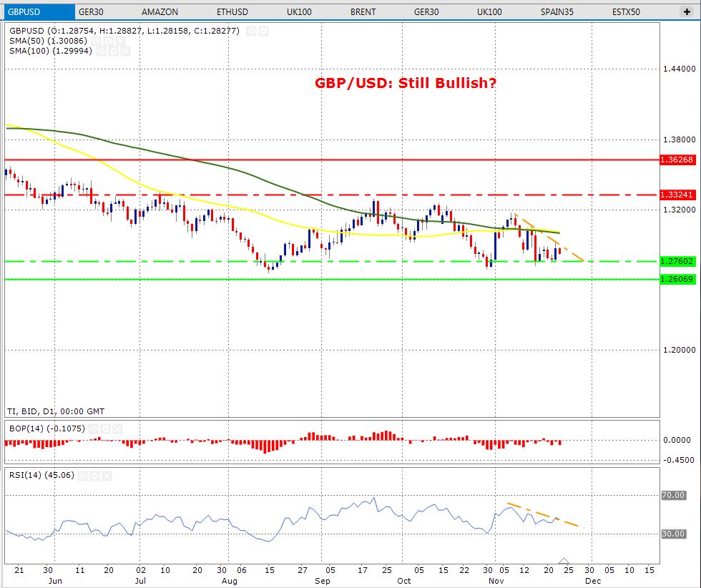The width and height of the screenshot is (701, 588).
Task: Click the Aug label on time axis
Action: pos(230,581)
